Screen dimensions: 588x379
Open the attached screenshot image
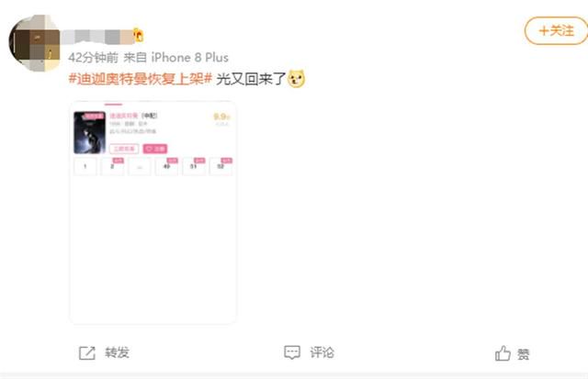point(153,212)
